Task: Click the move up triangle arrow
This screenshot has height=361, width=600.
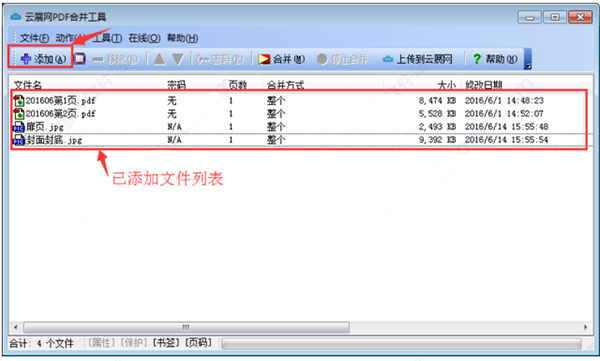Action: (x=159, y=59)
